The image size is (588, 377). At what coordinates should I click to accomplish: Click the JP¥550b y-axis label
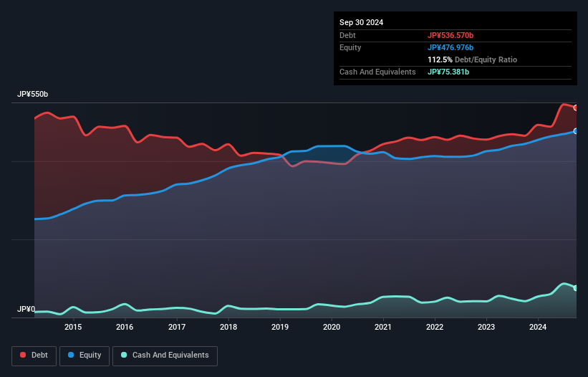(x=33, y=94)
